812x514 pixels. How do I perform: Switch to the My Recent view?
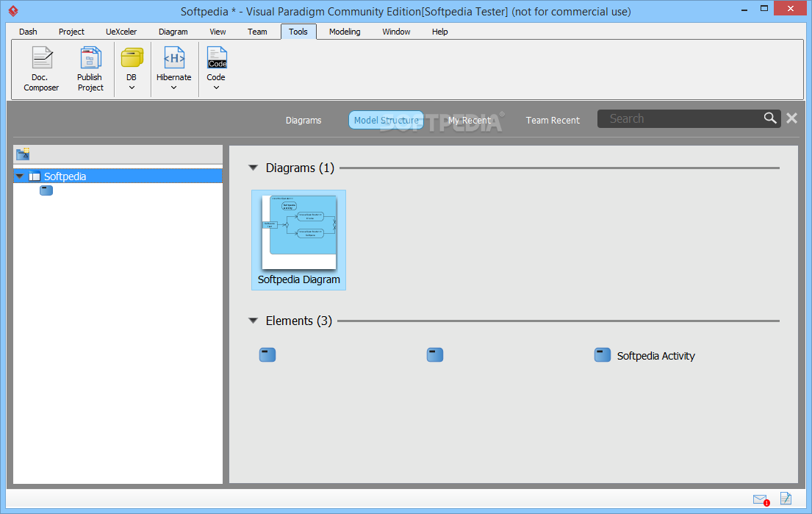pyautogui.click(x=469, y=120)
